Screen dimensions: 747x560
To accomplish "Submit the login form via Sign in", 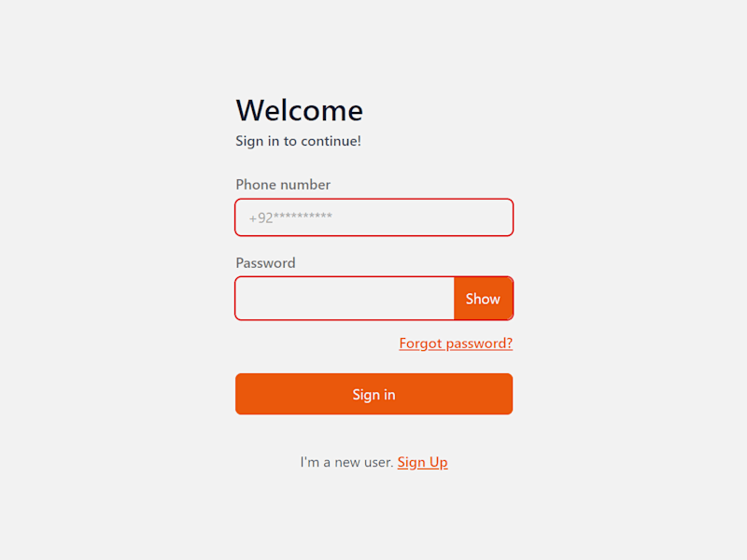I will (x=374, y=394).
